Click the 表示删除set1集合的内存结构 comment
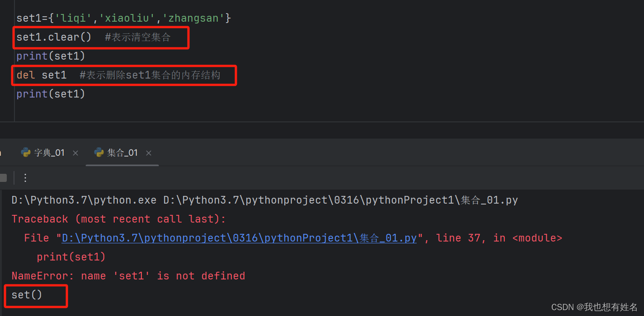This screenshot has height=316, width=644. pyautogui.click(x=150, y=75)
